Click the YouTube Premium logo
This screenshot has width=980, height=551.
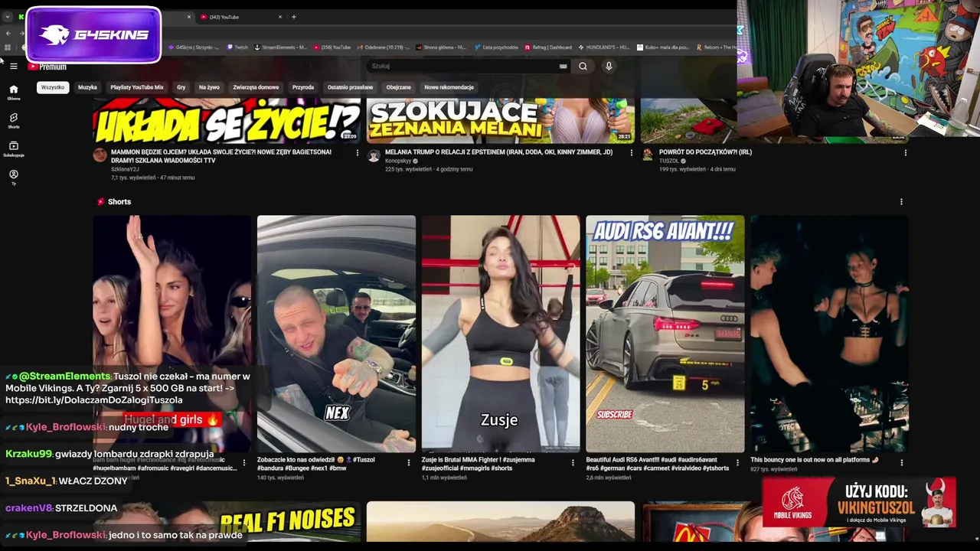coord(47,67)
